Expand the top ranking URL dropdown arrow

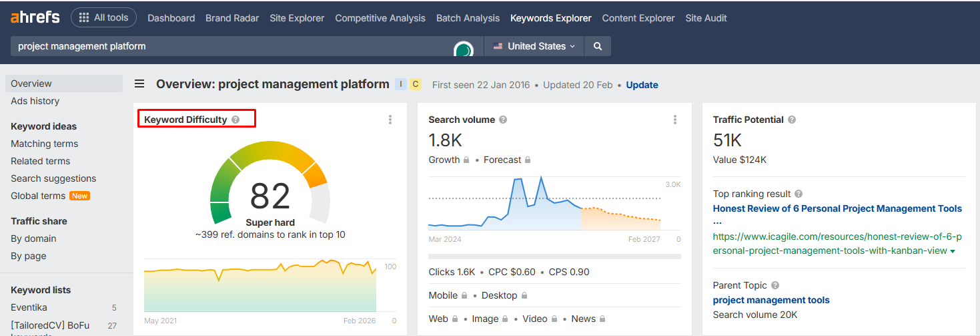953,251
